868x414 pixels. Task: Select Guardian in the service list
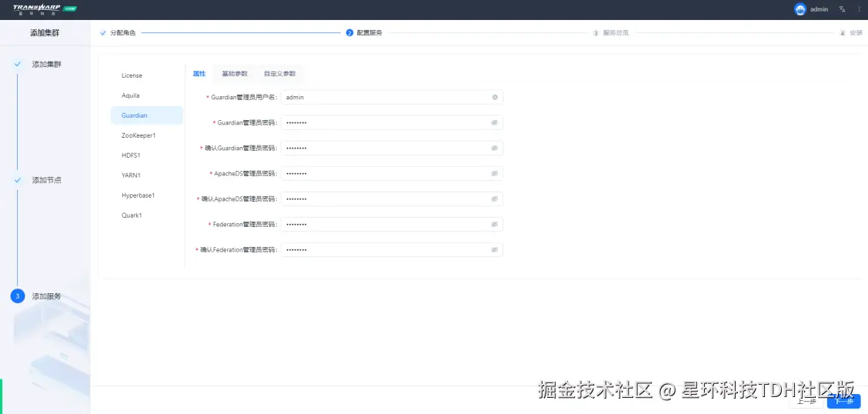point(147,115)
